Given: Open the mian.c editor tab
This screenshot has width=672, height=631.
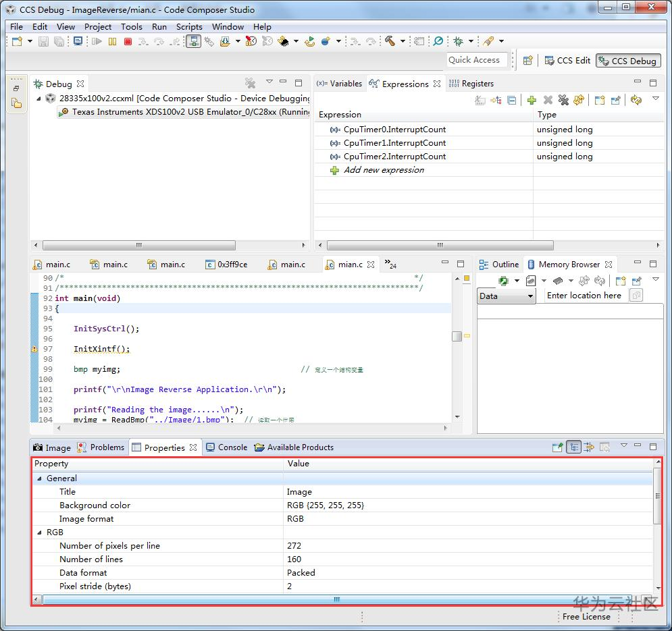Looking at the screenshot, I should tap(350, 265).
